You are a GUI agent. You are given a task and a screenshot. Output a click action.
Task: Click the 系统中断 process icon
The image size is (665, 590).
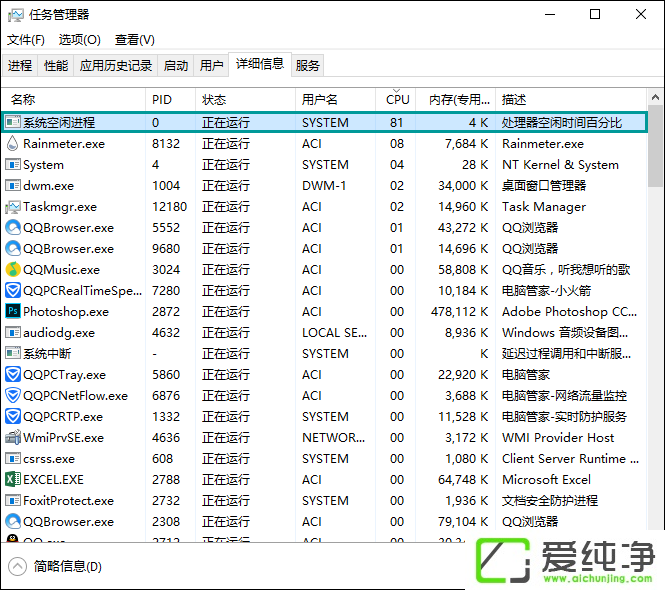pyautogui.click(x=13, y=353)
